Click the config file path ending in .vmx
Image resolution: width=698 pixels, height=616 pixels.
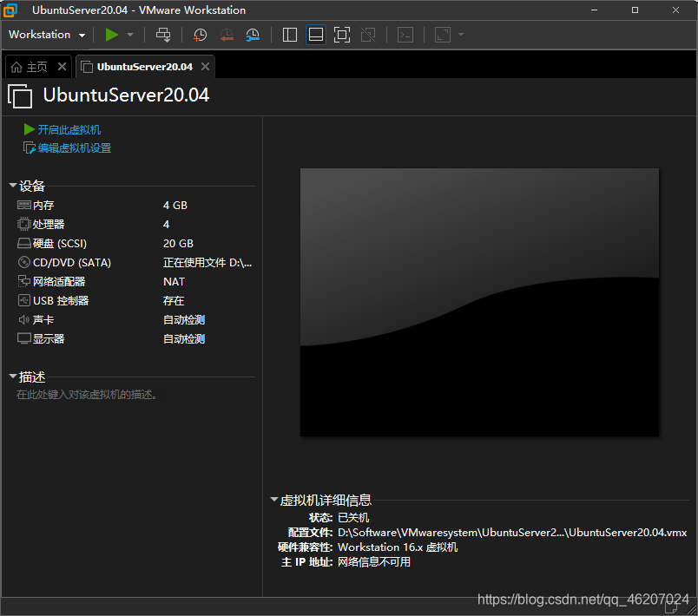(x=512, y=533)
